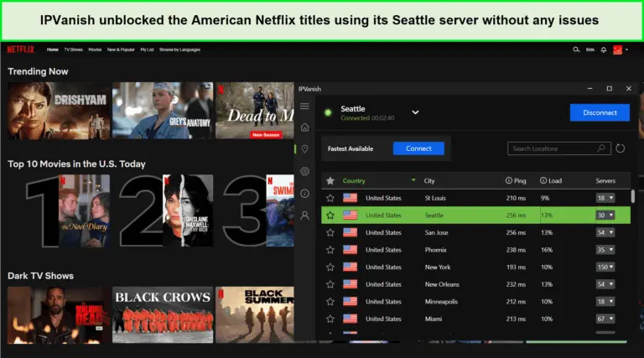Open St Louis servers dropdown showing 18

[x=605, y=198]
